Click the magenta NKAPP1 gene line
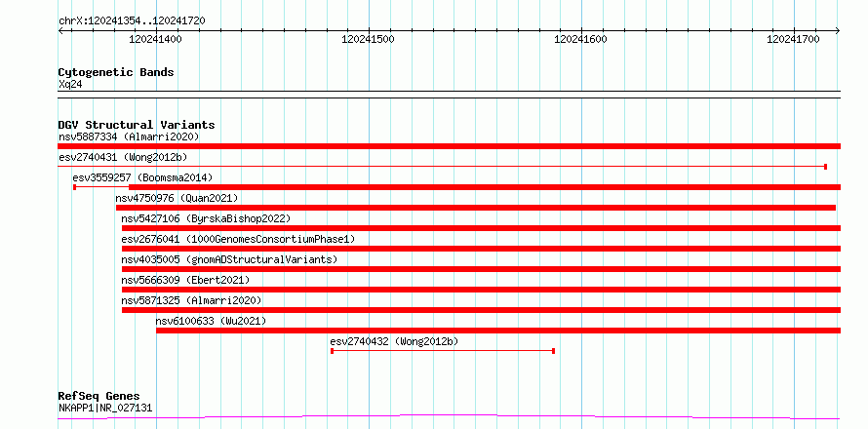868x429 pixels. [x=449, y=417]
